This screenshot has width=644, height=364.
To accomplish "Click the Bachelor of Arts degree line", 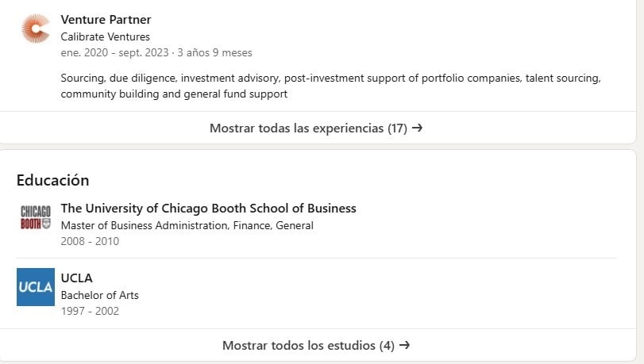I will pyautogui.click(x=99, y=295).
